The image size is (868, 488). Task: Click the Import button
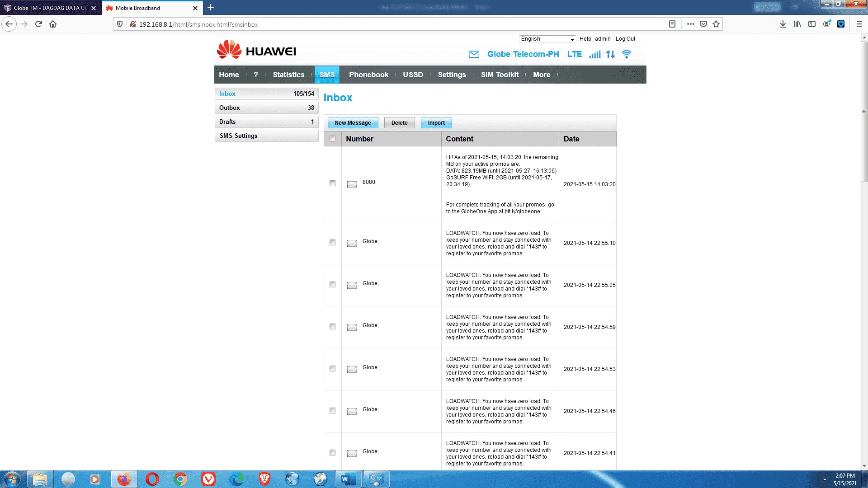(436, 123)
